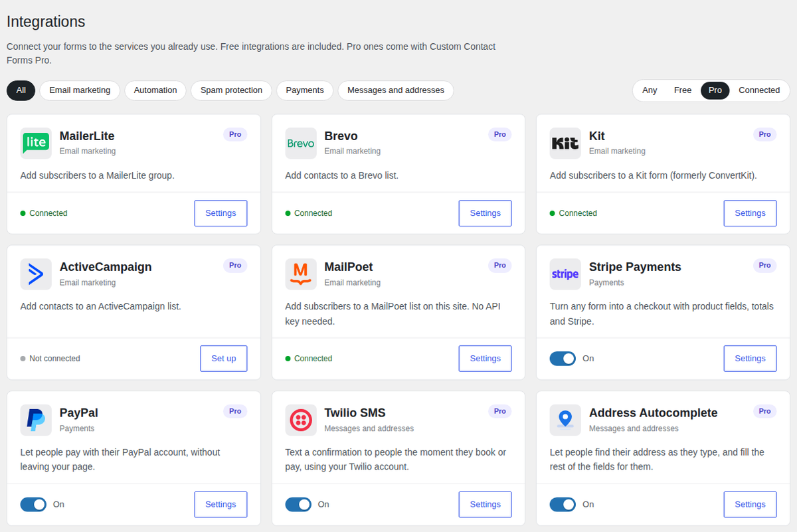Click the Twilio SMS logo icon
The height and width of the screenshot is (532, 797).
[301, 420]
